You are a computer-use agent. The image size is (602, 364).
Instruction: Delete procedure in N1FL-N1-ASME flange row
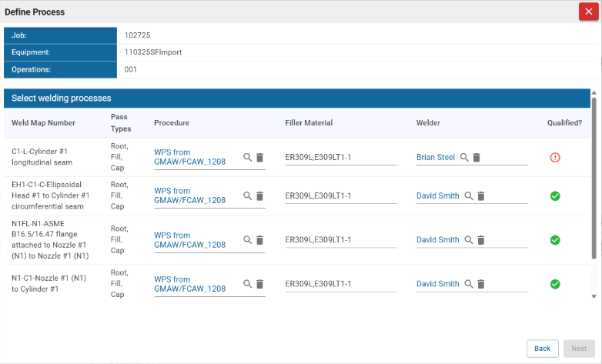click(x=259, y=240)
